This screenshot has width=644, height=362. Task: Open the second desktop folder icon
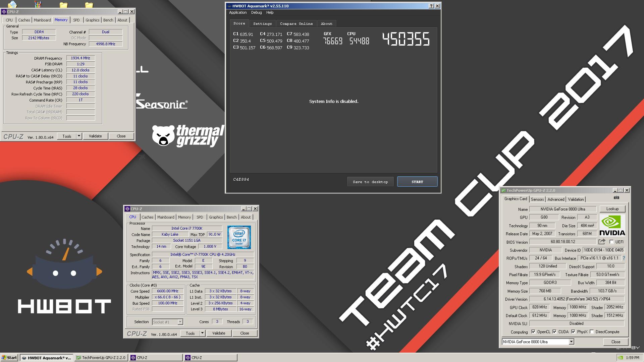tap(89, 4)
